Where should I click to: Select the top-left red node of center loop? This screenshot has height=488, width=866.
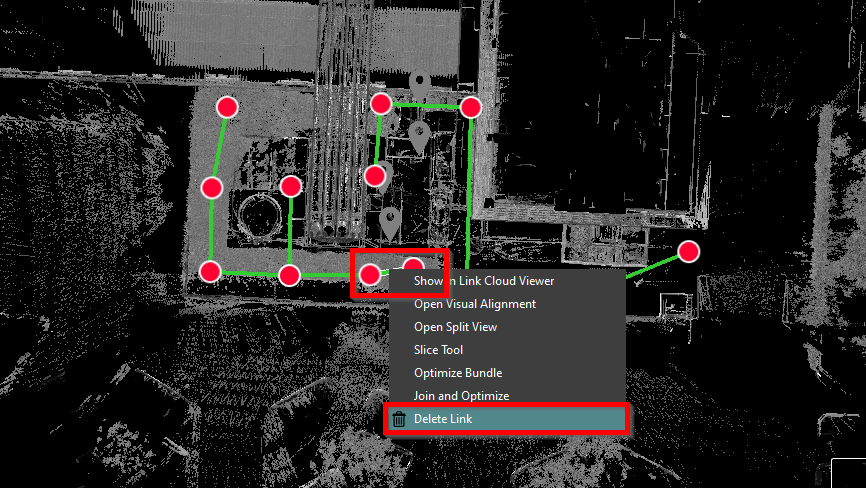coord(381,104)
